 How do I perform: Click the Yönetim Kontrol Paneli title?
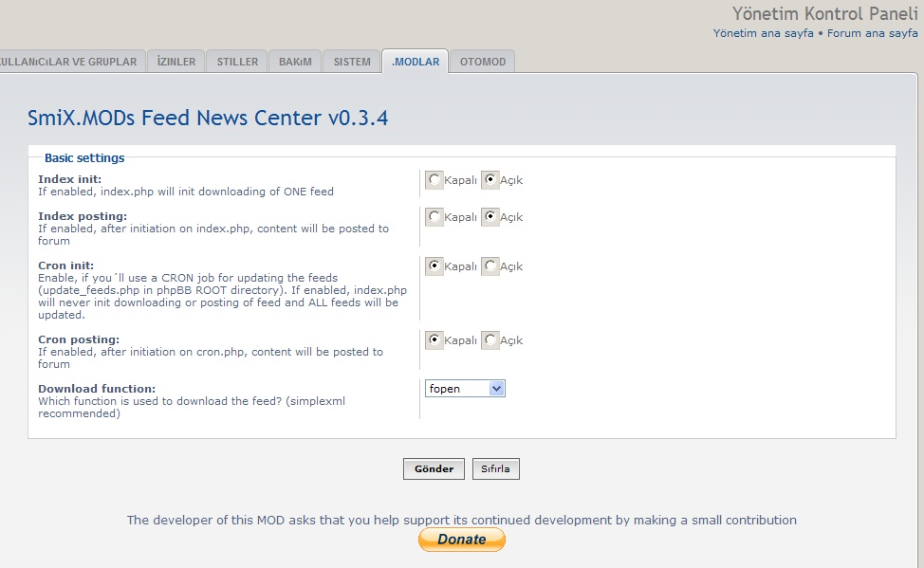pyautogui.click(x=825, y=13)
